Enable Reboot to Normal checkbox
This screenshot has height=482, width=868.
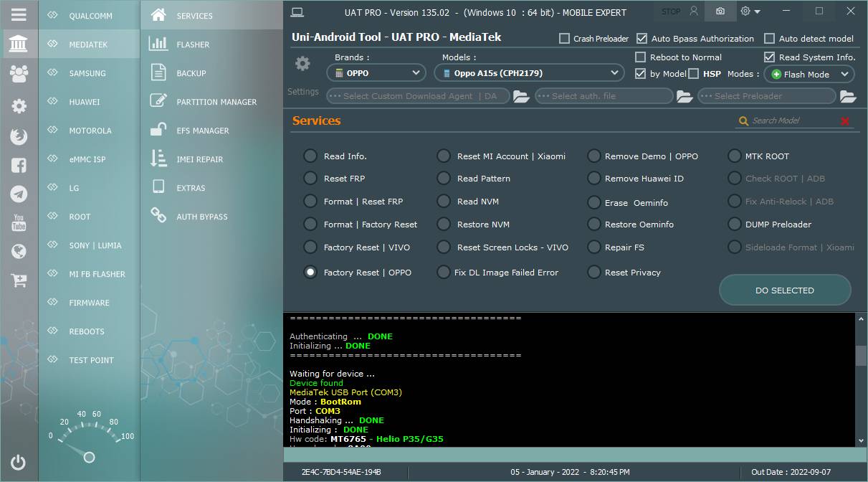641,57
